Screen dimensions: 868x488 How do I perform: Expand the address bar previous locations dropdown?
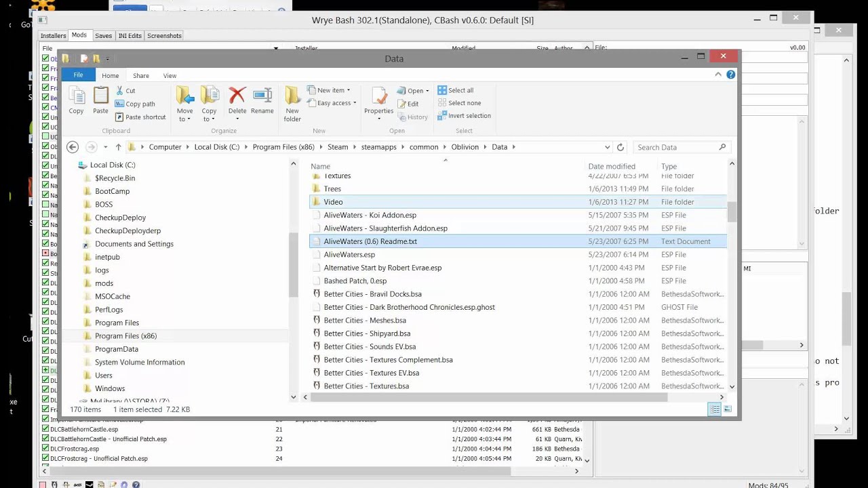607,147
